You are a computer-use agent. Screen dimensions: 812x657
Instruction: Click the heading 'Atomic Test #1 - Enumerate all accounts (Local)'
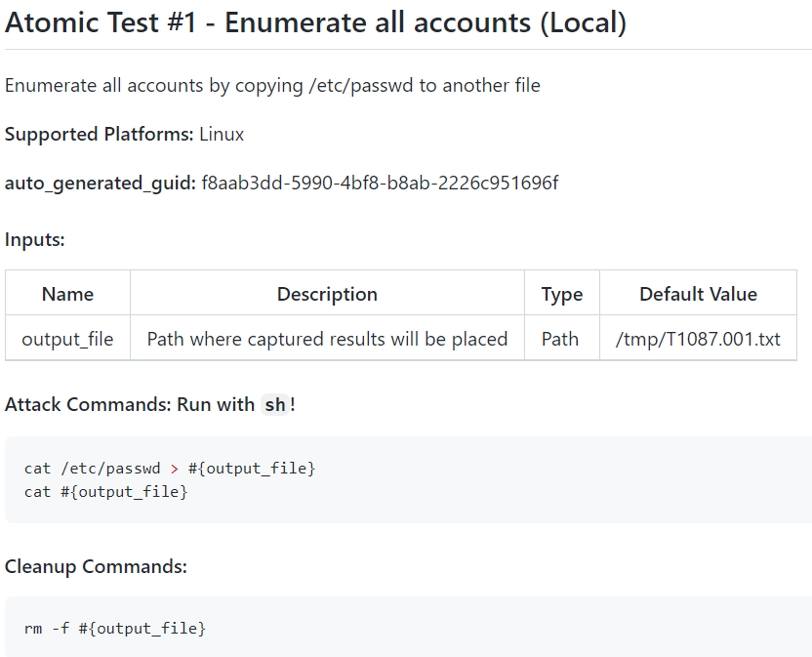[x=315, y=23]
